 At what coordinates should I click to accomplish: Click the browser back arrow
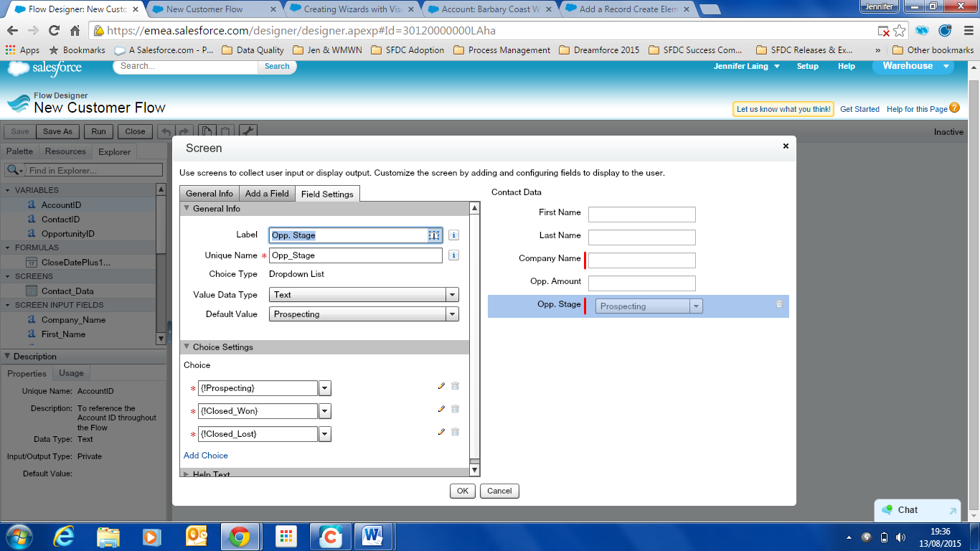coord(13,31)
